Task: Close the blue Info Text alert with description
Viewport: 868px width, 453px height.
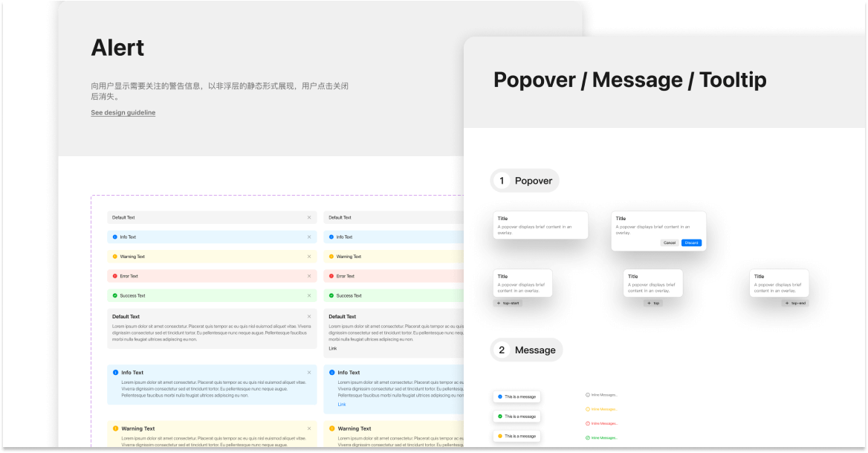Action: [x=309, y=373]
